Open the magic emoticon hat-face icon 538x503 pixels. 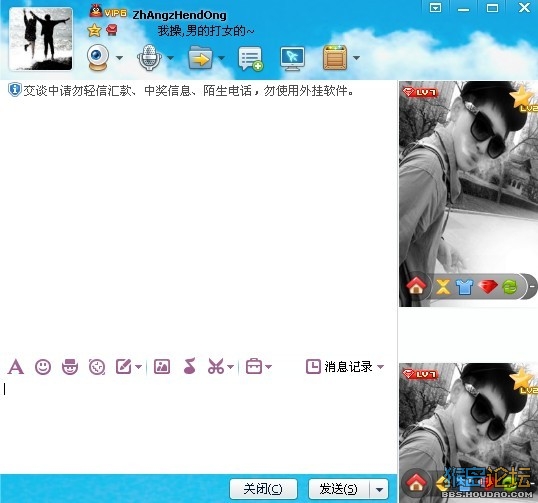[70, 367]
